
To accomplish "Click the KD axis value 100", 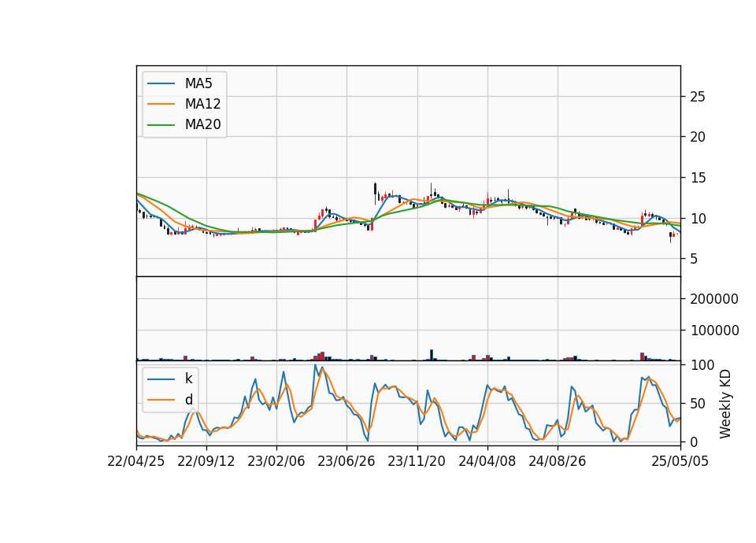I will [702, 365].
